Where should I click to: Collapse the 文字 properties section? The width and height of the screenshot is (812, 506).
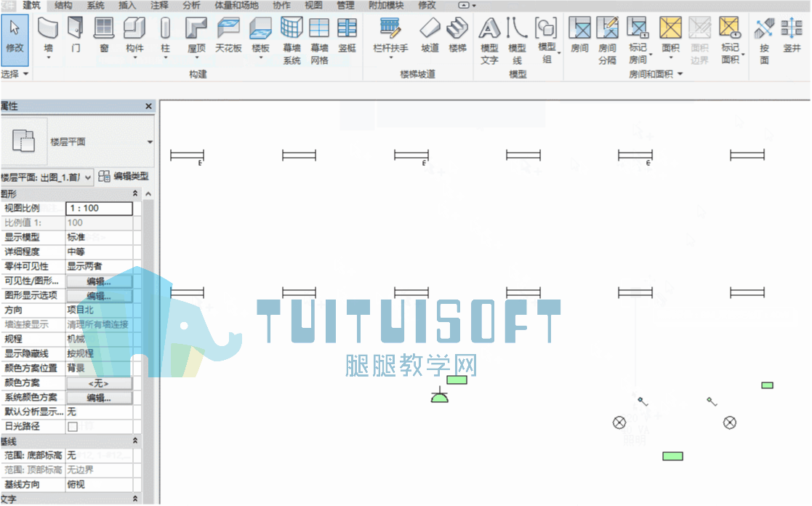pos(135,499)
